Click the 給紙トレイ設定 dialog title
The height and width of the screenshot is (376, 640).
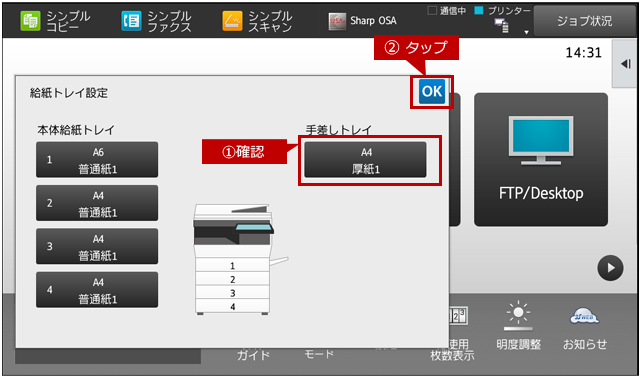pos(69,93)
